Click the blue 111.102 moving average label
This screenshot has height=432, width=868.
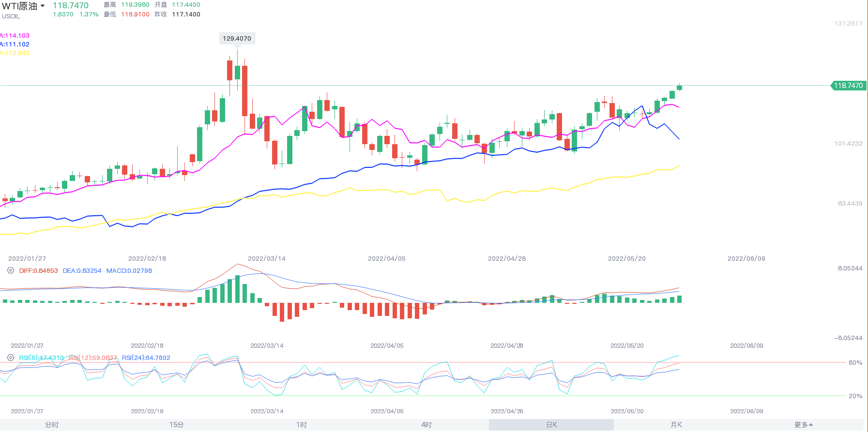coord(15,44)
